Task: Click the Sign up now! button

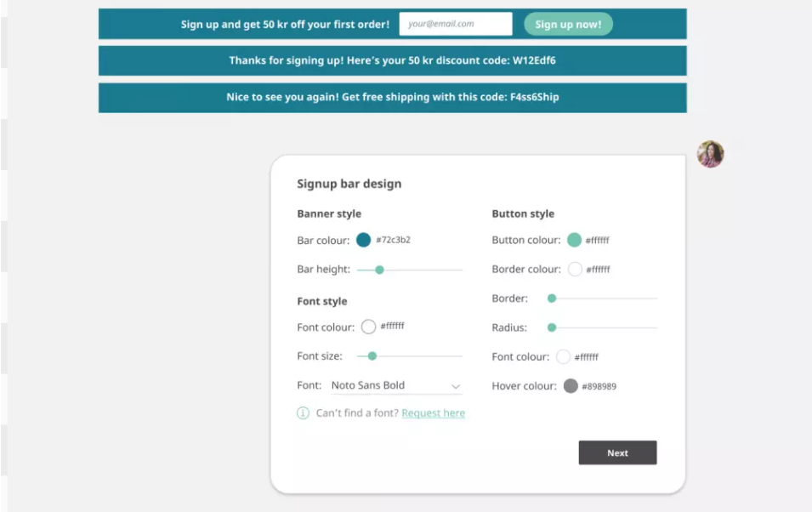Action: [x=568, y=24]
